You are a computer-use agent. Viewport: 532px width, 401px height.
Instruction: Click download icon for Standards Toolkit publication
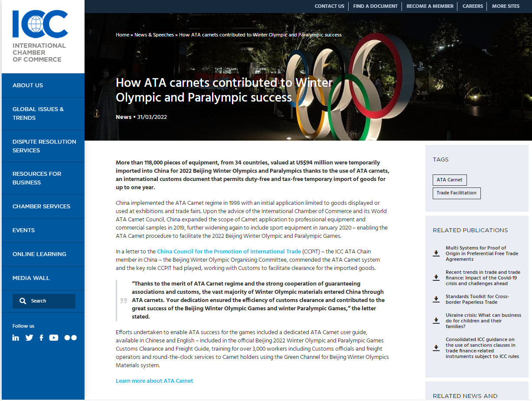point(436,299)
